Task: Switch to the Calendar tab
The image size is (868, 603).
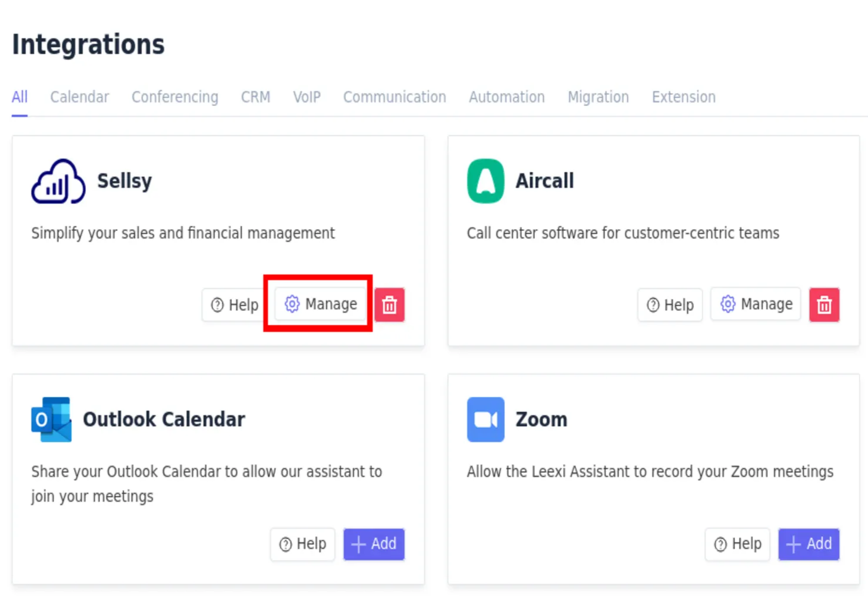Action: point(79,97)
